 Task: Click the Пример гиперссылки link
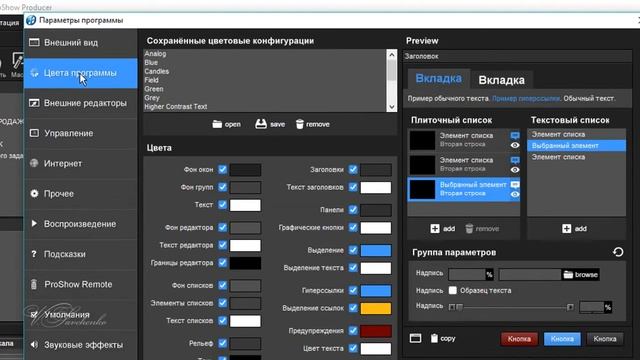click(x=526, y=98)
